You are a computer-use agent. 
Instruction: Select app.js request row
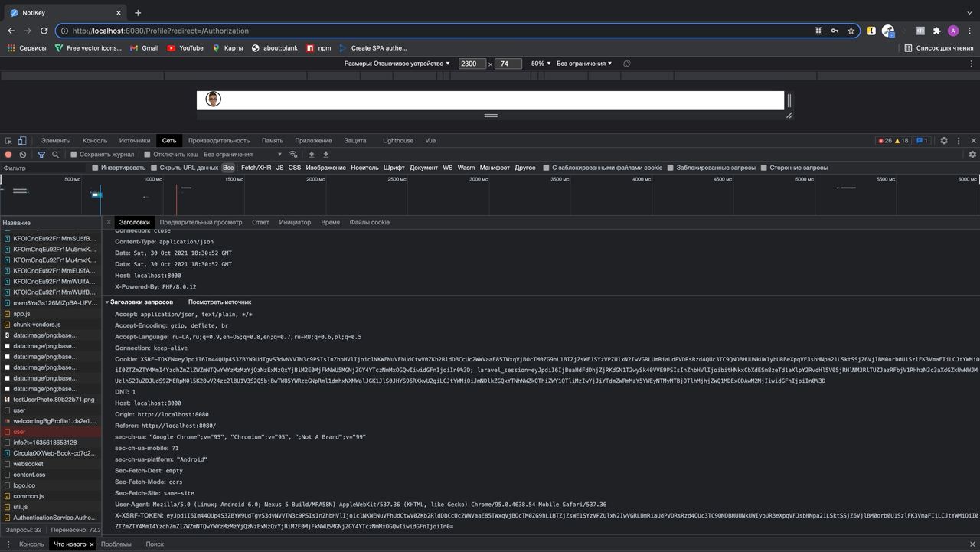point(51,314)
